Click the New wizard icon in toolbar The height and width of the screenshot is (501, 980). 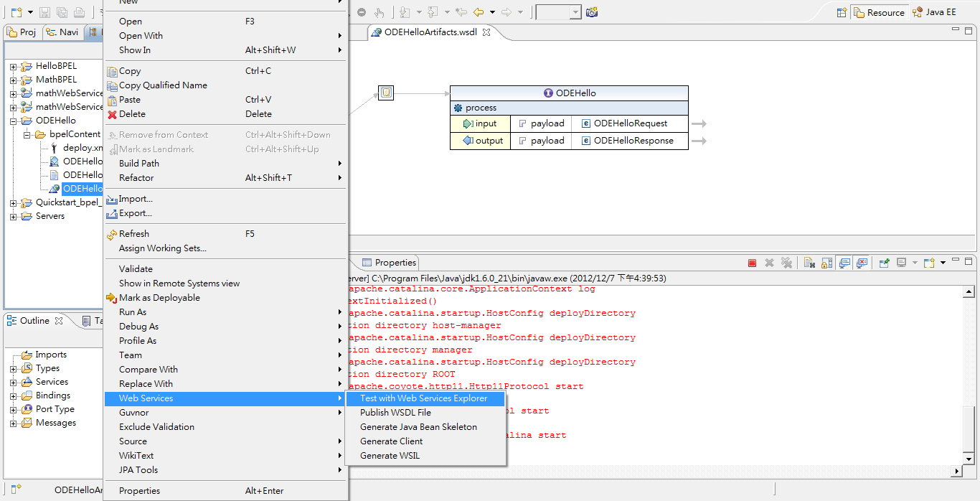[x=16, y=12]
